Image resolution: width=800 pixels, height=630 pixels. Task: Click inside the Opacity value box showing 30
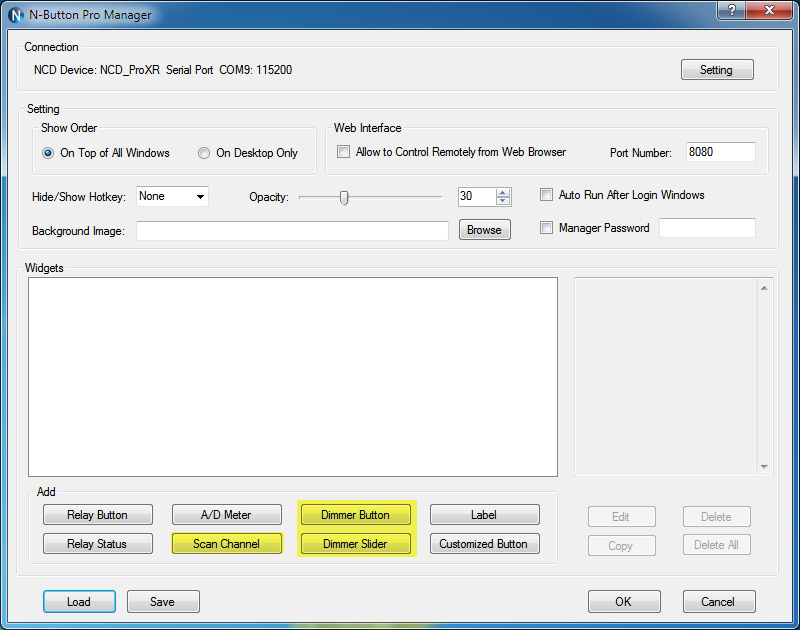[x=477, y=196]
